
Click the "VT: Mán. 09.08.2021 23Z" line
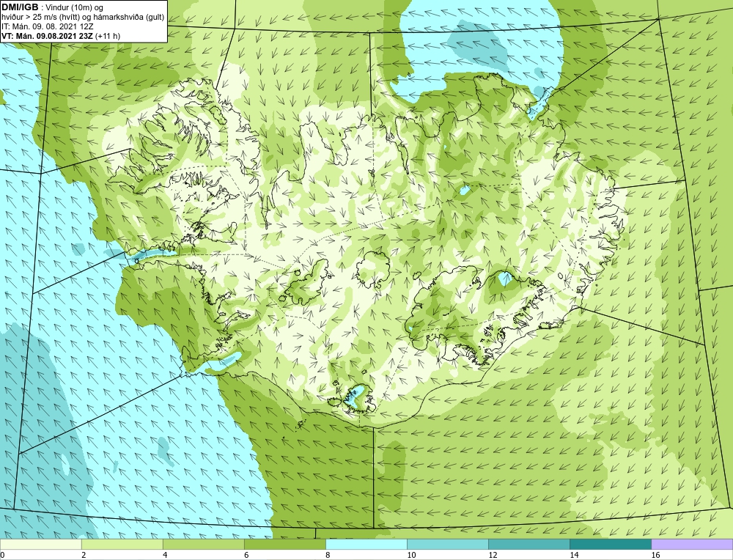coord(47,36)
